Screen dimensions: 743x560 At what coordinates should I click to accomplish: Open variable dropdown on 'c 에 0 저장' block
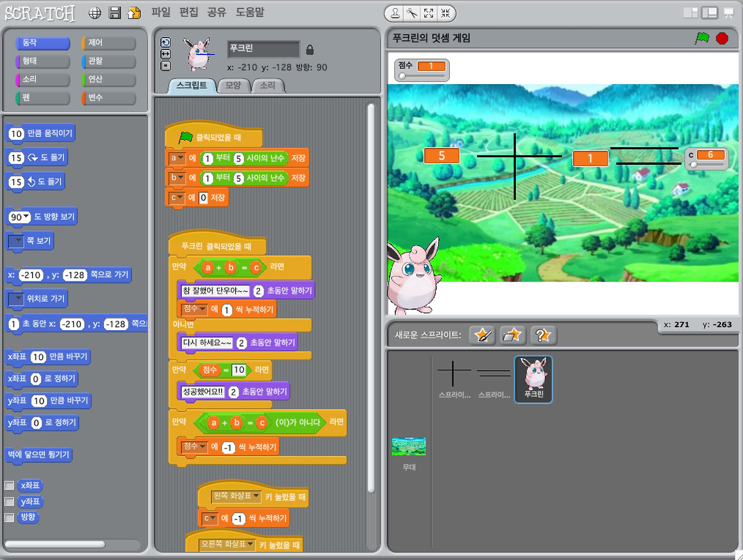(177, 197)
